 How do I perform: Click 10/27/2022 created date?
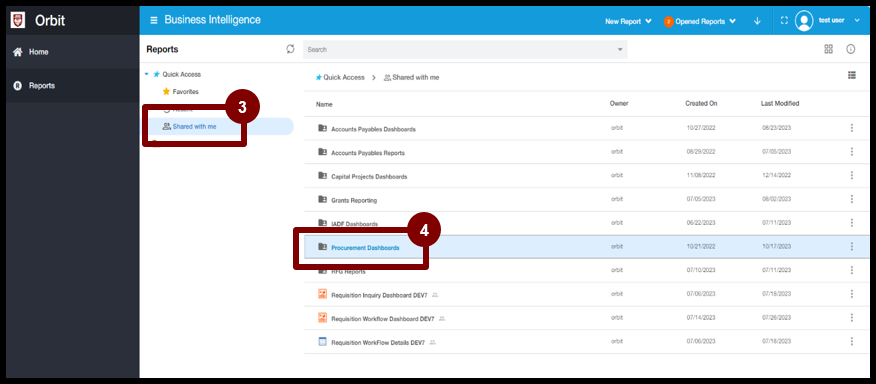[x=701, y=129]
